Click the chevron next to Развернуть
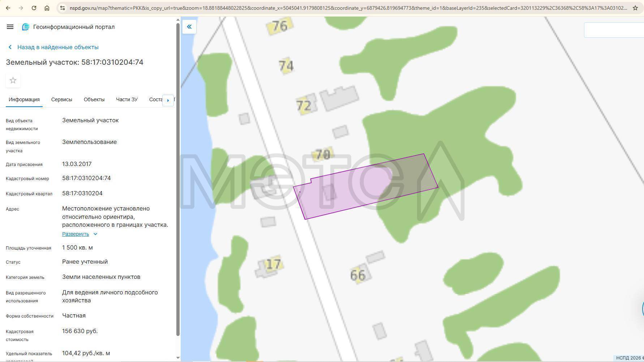644x362 pixels. [x=95, y=234]
